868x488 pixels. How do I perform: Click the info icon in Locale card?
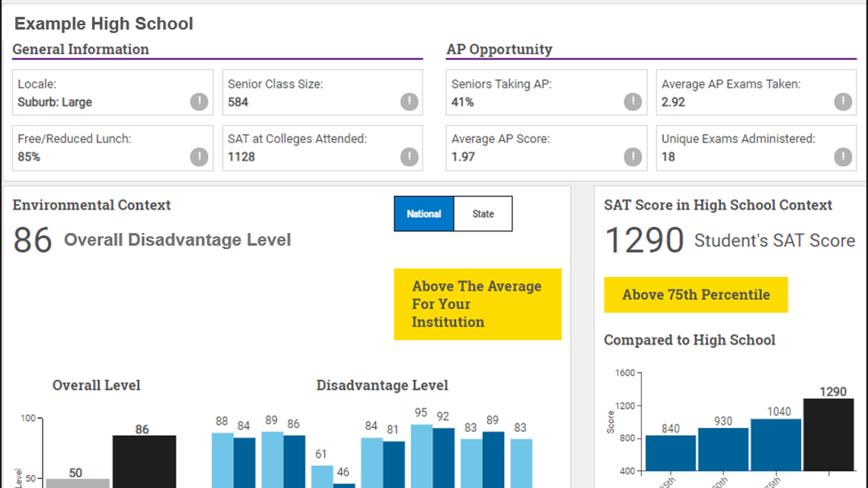point(199,102)
